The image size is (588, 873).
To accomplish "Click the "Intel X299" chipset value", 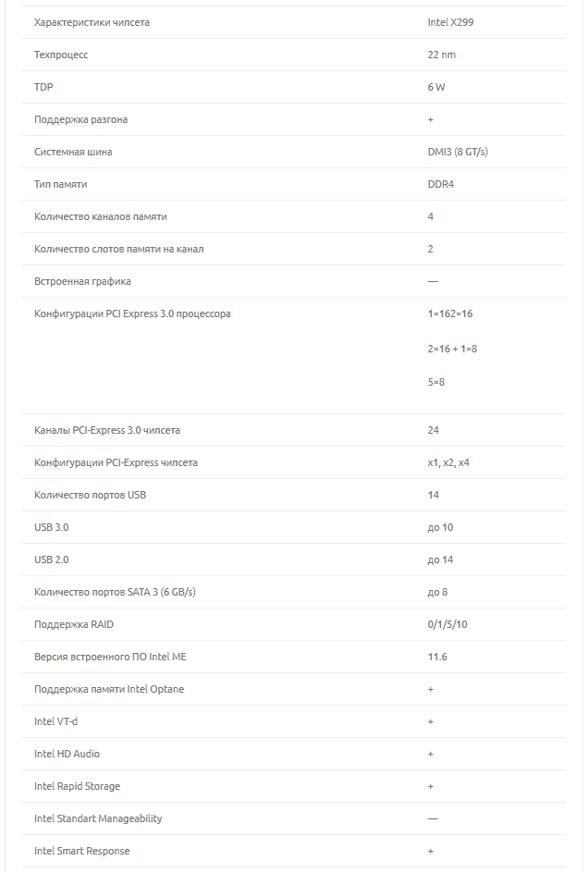I will point(444,22).
